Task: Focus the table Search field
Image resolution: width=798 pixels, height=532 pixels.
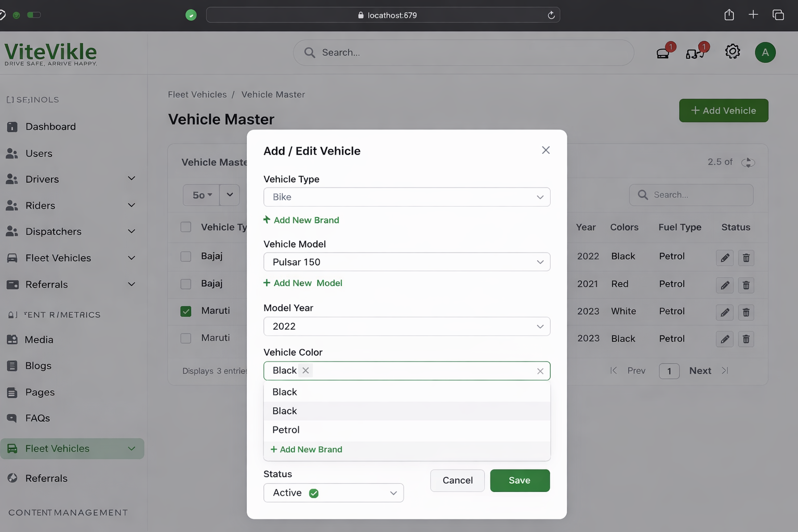Action: (x=691, y=195)
